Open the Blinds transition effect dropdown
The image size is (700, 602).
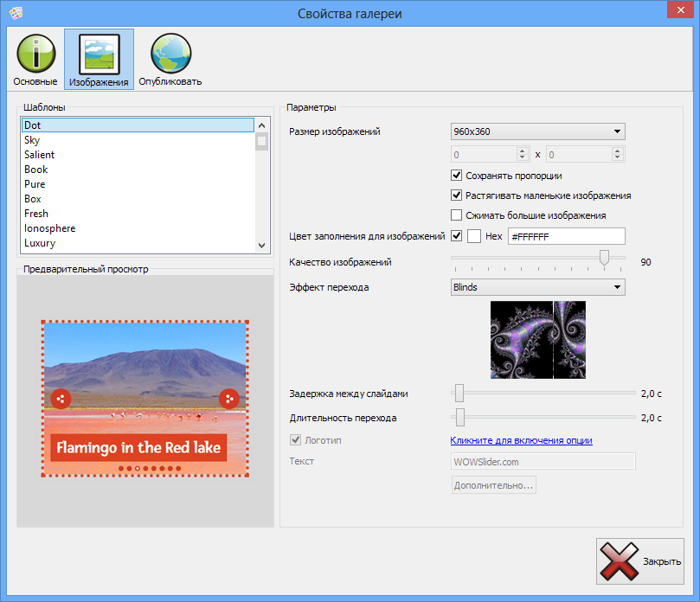coord(537,287)
